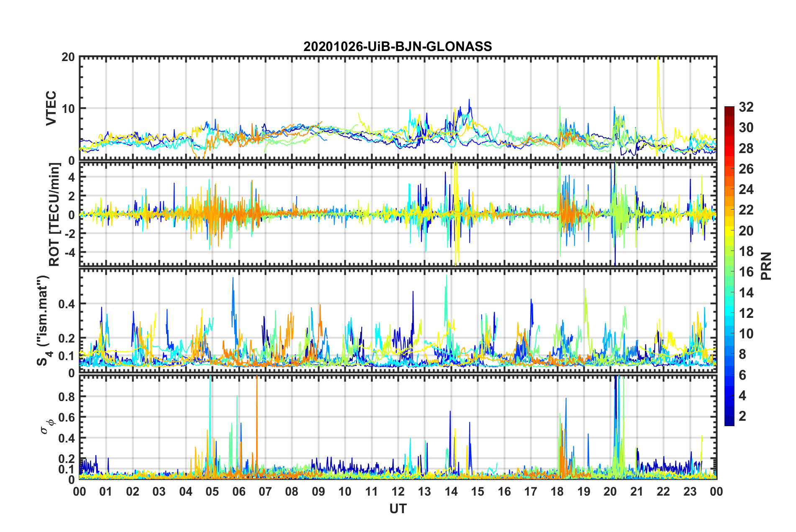Click UT axis tick label 14
Image resolution: width=796 pixels, height=532 pixels.
pyautogui.click(x=451, y=492)
